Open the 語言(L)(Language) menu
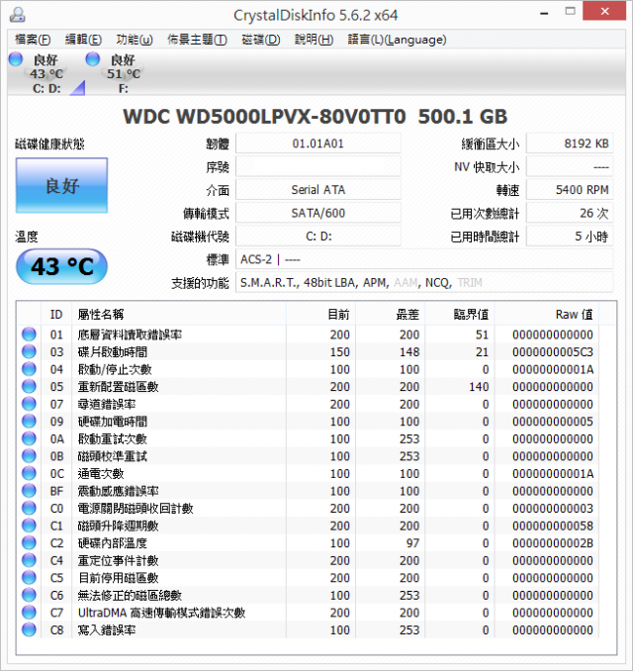Viewport: 633px width, 672px height. pos(397,40)
